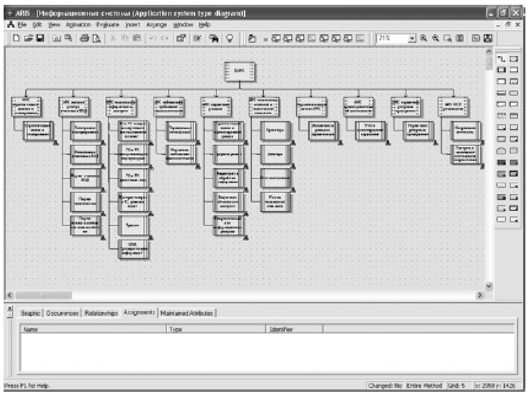The image size is (532, 396).
Task: Close the bottom attributes panel with small x
Action: point(10,309)
